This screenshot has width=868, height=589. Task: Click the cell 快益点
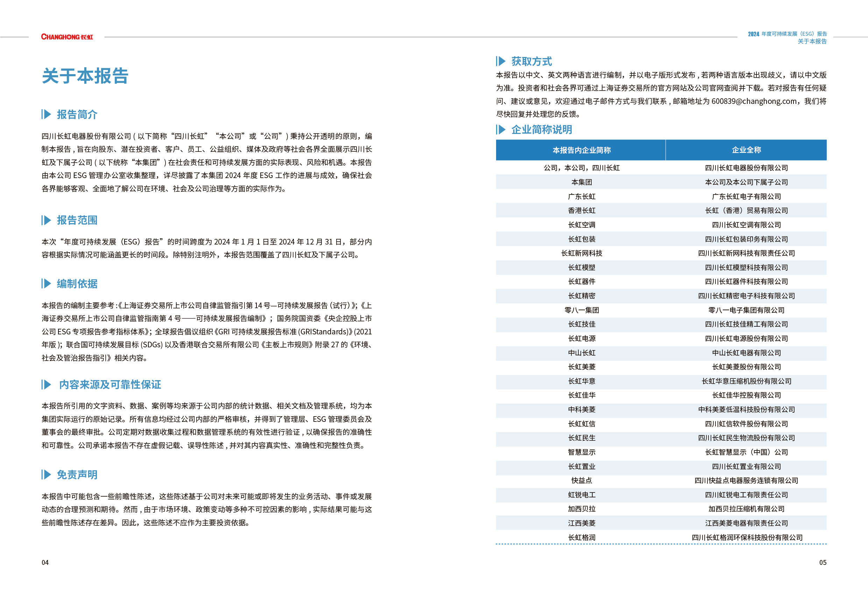(581, 480)
